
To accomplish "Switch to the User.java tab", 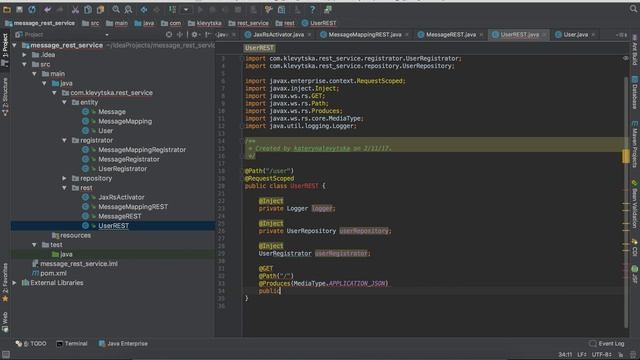I will (576, 35).
